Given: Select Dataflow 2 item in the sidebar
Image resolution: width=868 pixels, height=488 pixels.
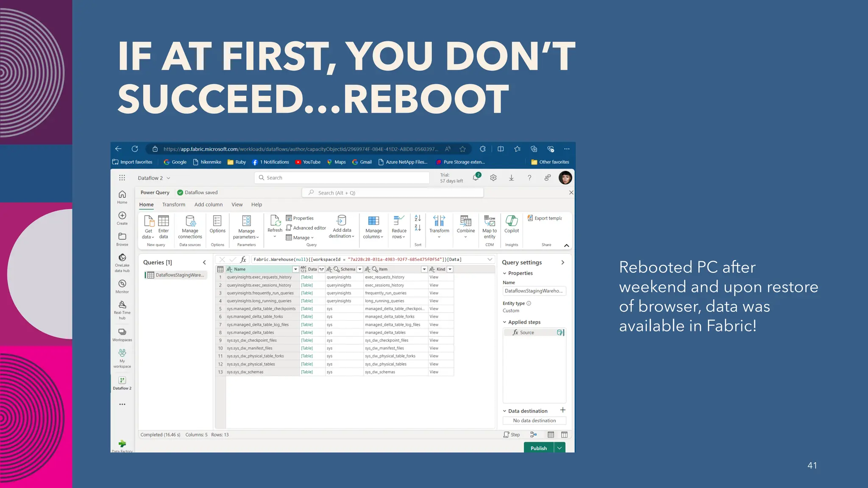Looking at the screenshot, I should pyautogui.click(x=122, y=383).
